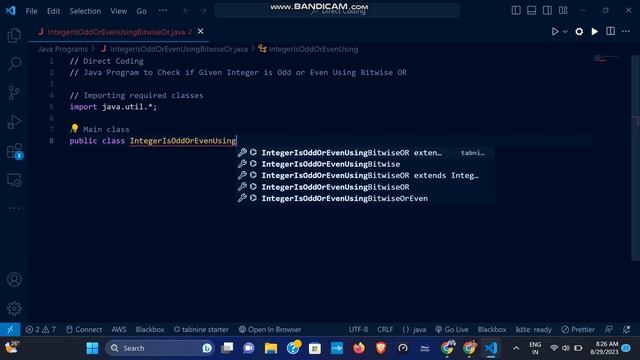Click the lightbulb quick fix icon

74,129
